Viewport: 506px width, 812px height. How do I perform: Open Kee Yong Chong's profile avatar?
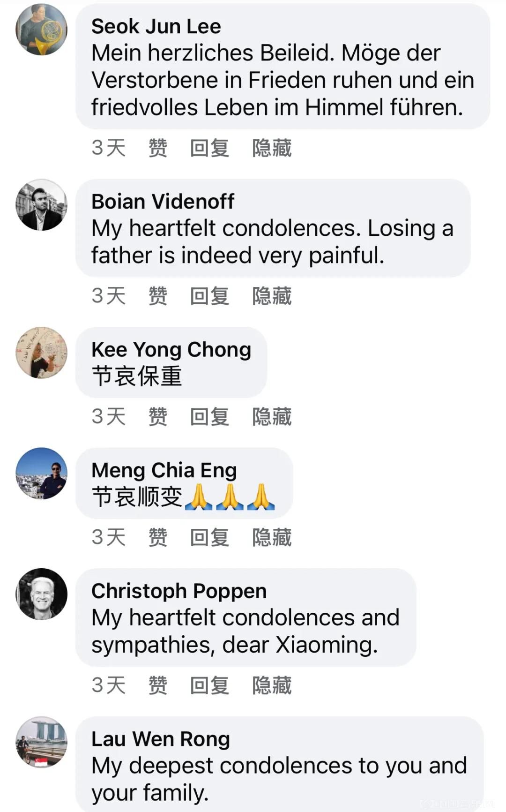tap(42, 353)
